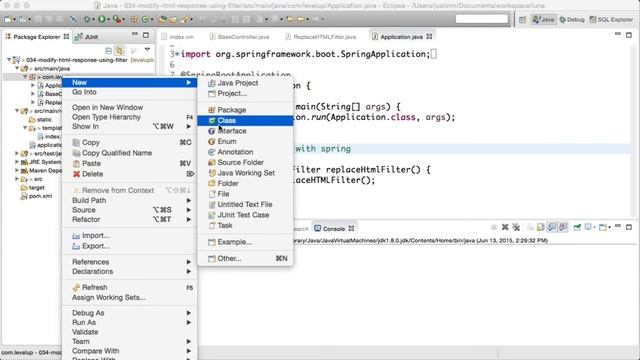
Task: Click the Open Perspective icon
Action: (522, 20)
